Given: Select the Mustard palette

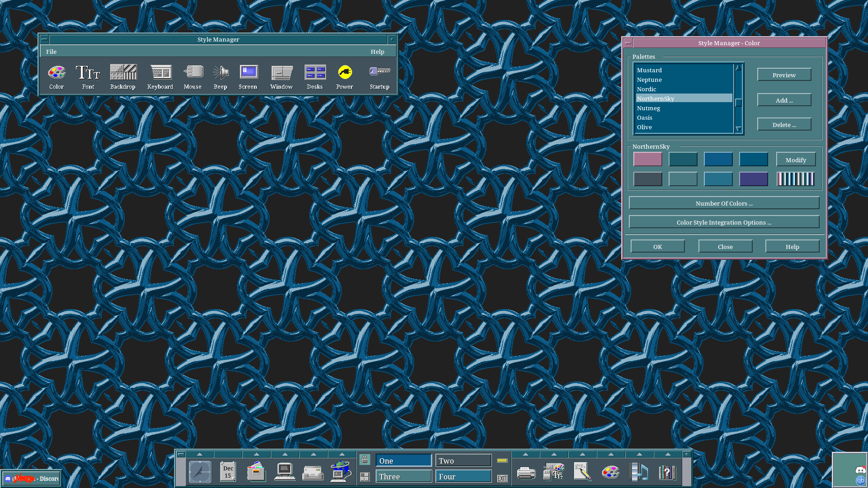Looking at the screenshot, I should 684,70.
